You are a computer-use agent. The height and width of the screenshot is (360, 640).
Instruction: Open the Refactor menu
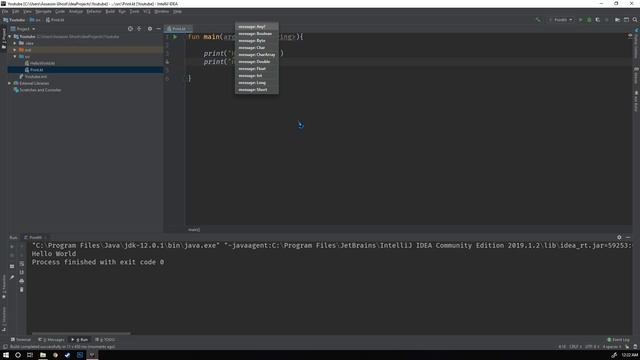(94, 11)
